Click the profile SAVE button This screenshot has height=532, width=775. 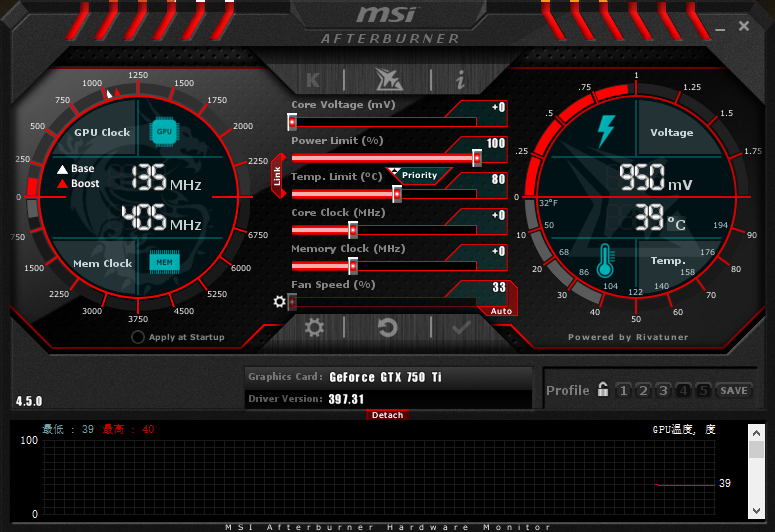coord(734,391)
